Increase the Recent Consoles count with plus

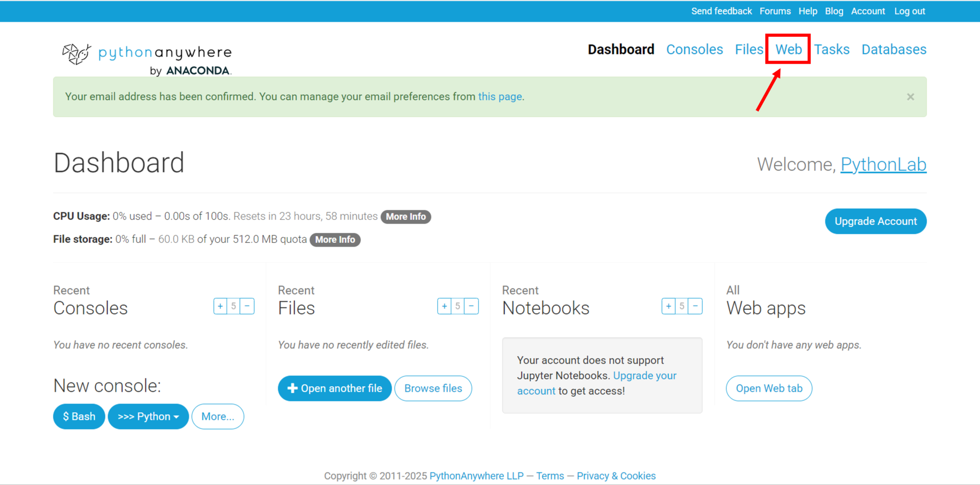pos(220,306)
